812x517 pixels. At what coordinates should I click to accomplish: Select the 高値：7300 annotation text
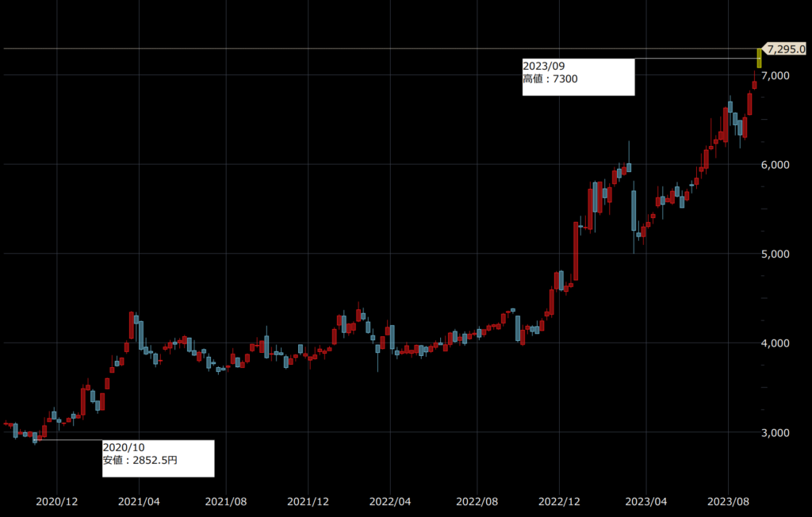(550, 79)
